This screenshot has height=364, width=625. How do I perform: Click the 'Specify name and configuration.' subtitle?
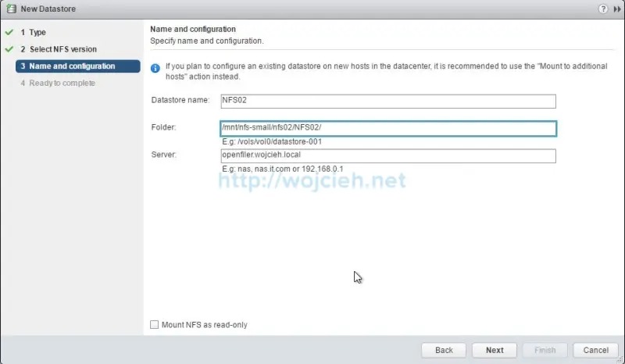(207, 41)
